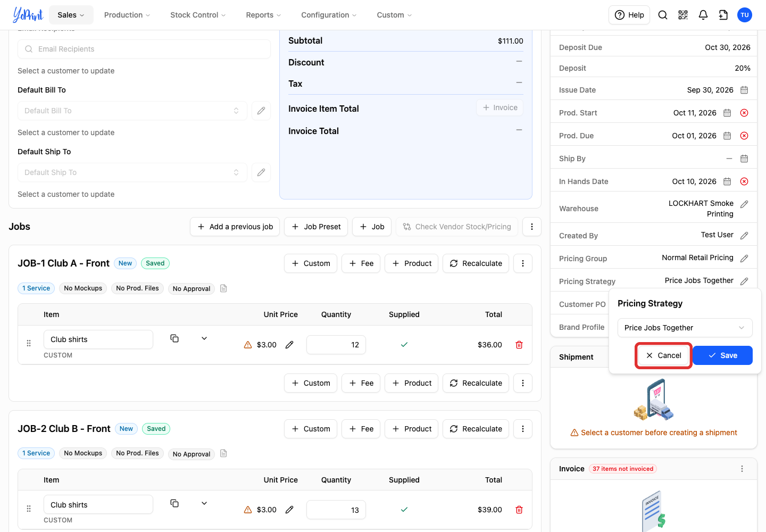Open the QR code scanner icon
The width and height of the screenshot is (766, 532).
pos(683,15)
